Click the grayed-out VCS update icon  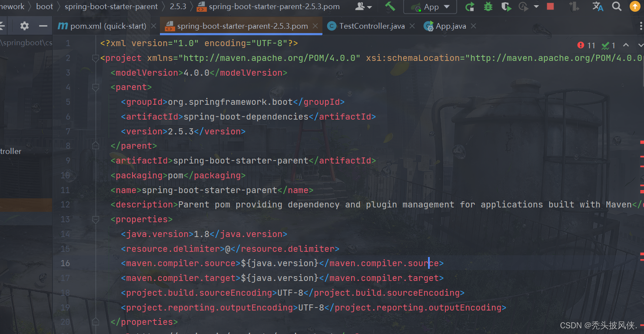coord(574,7)
